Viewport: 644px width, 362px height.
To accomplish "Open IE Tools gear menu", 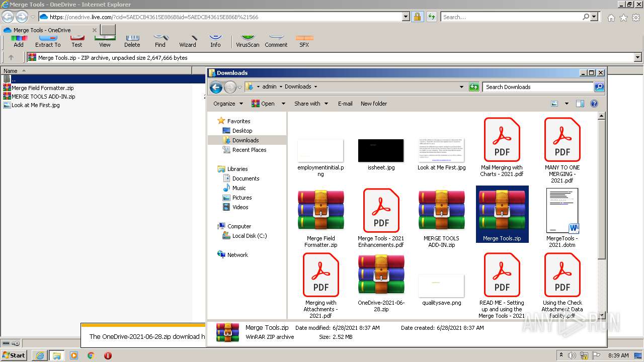I will (635, 18).
